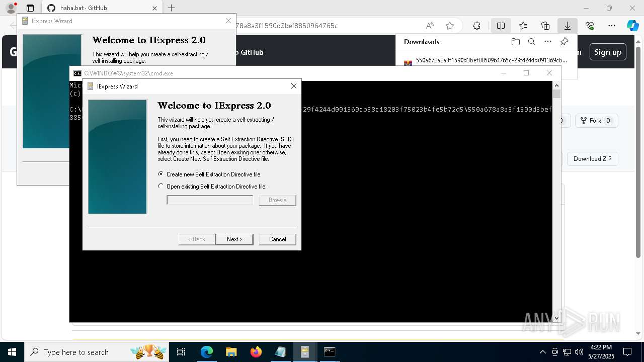Add page to favorites star icon
The image size is (644, 362).
450,26
